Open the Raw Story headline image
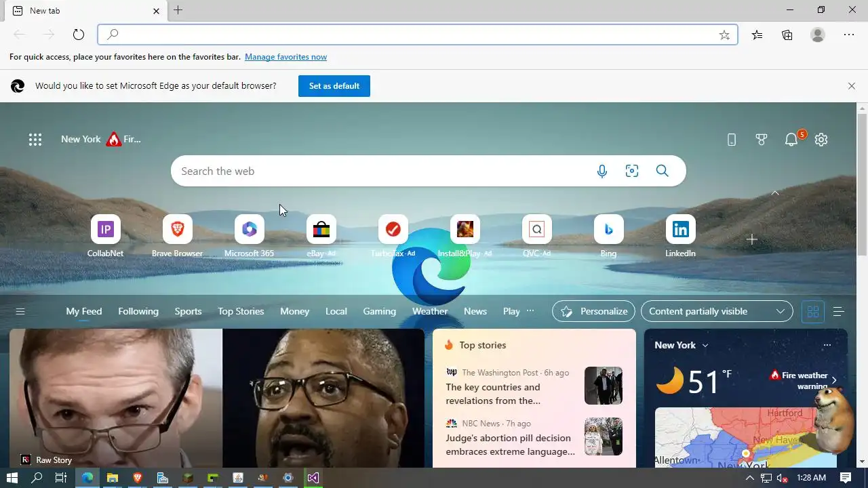 click(217, 398)
